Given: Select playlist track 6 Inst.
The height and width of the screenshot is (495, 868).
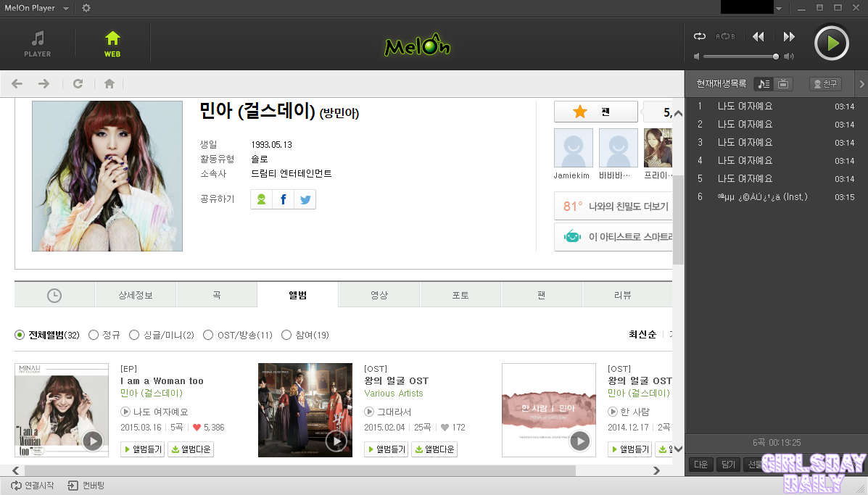Looking at the screenshot, I should click(775, 197).
